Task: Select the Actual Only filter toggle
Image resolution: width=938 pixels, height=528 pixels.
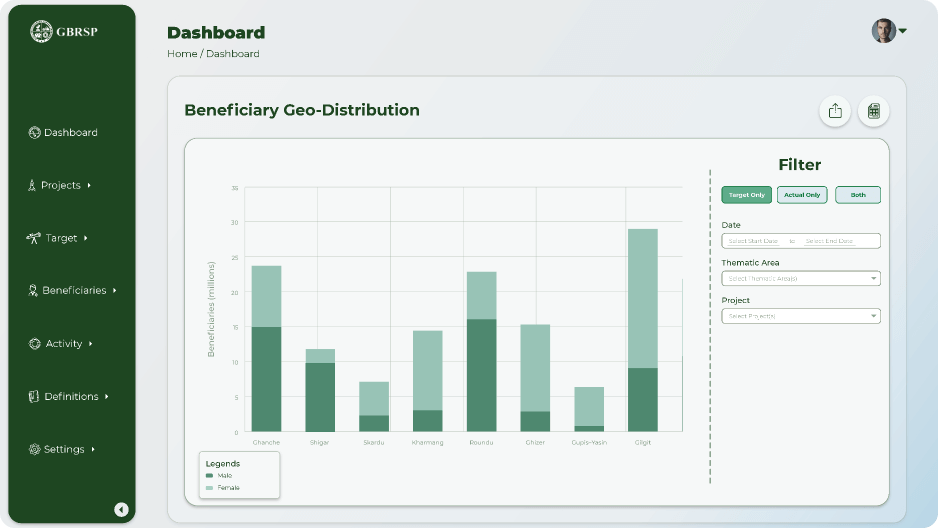Action: tap(802, 195)
